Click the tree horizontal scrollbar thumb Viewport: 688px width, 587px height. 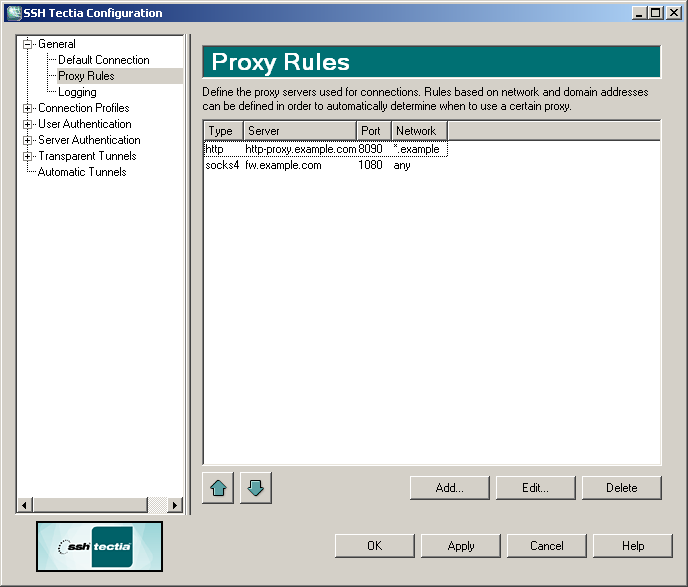tap(90, 505)
